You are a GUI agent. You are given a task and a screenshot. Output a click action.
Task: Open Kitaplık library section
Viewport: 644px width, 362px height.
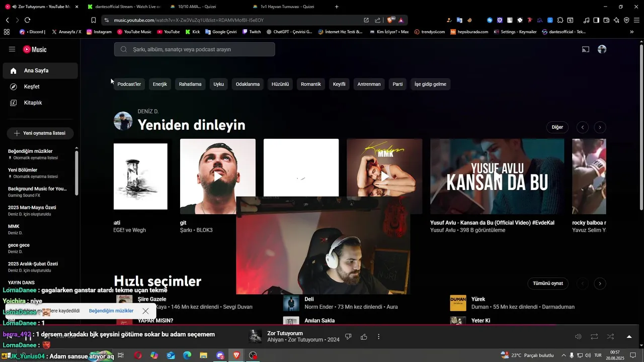[40, 103]
